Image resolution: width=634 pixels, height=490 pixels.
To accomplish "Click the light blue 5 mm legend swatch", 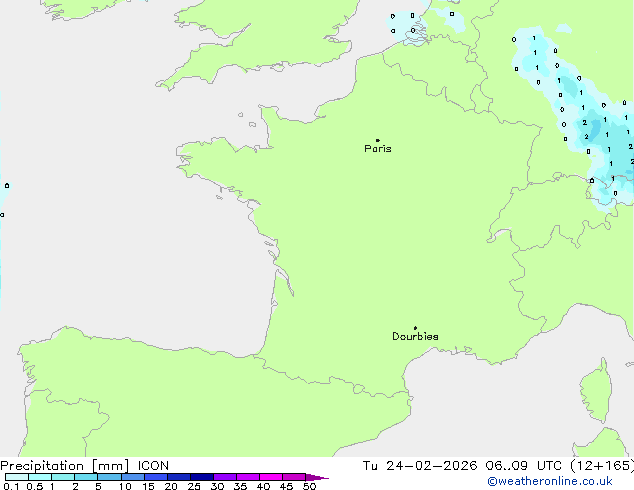I will pos(109,477).
